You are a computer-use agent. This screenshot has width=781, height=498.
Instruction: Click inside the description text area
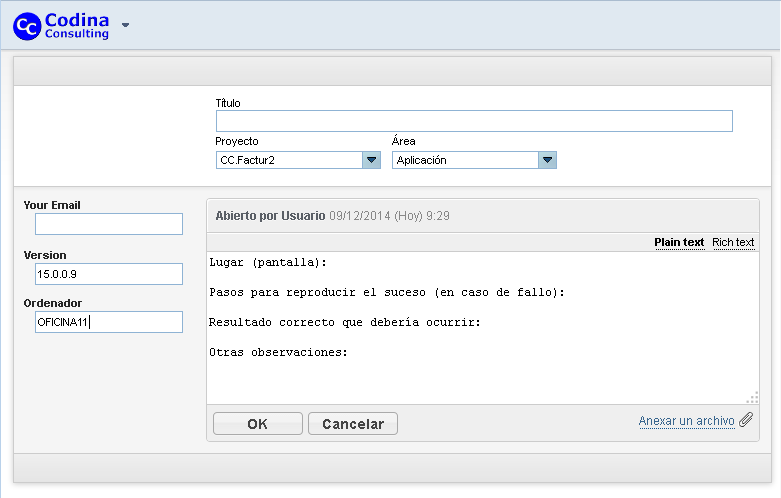[483, 328]
